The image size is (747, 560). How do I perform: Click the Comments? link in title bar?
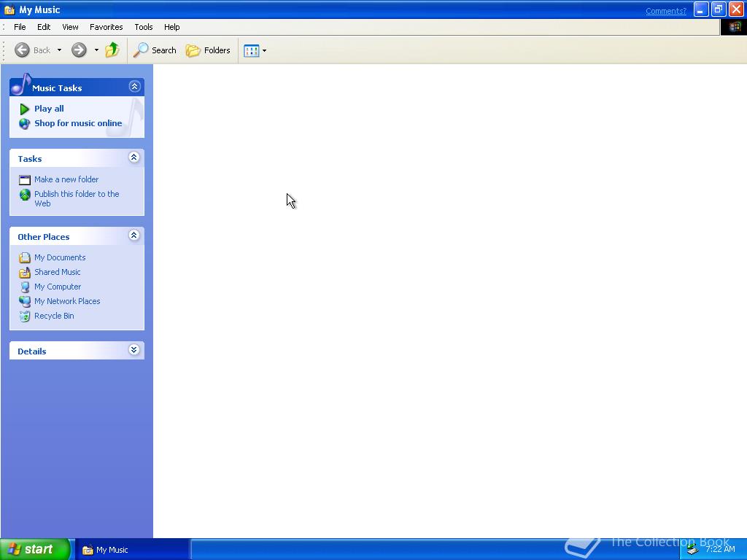click(x=665, y=11)
